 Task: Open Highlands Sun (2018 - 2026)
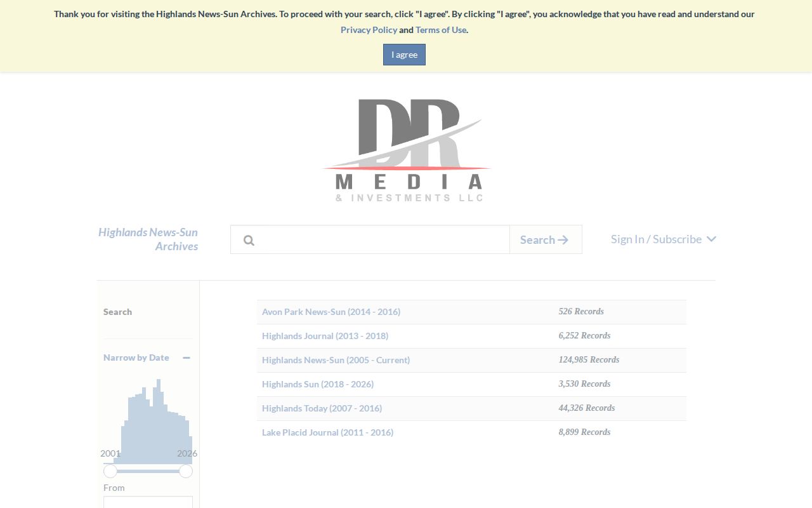tap(318, 384)
